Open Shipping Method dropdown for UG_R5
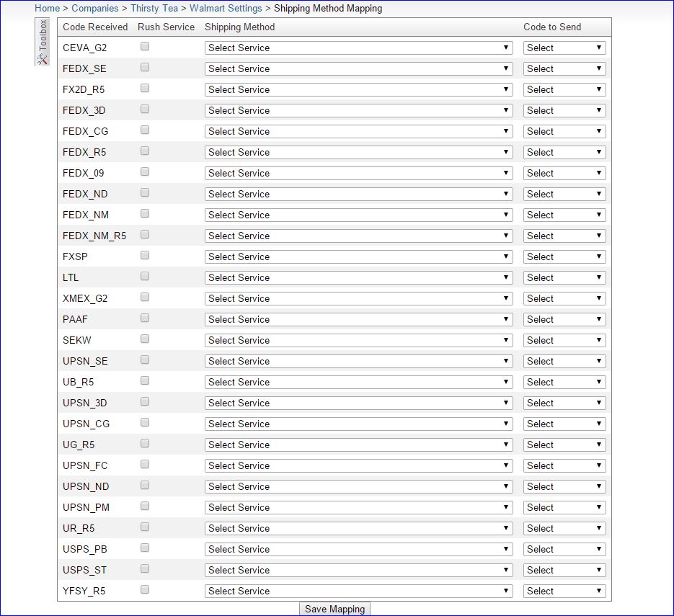Screen dimensions: 674x616 coord(359,445)
